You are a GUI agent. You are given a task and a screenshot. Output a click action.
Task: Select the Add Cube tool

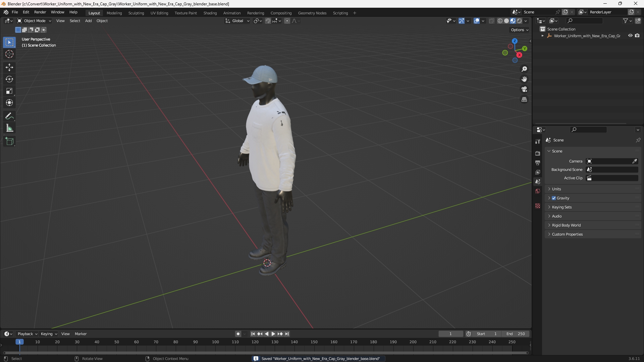[9, 141]
